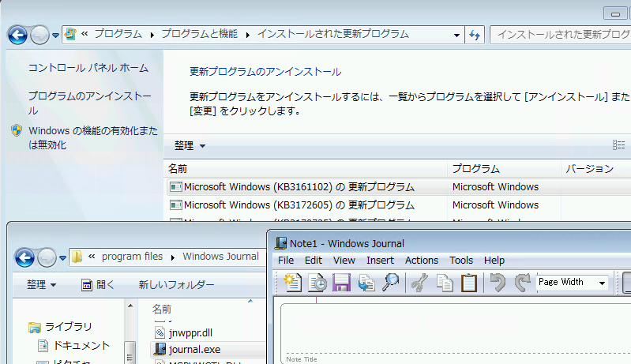Image resolution: width=631 pixels, height=364 pixels.
Task: Open the Insert menu in Windows Journal
Action: [380, 261]
